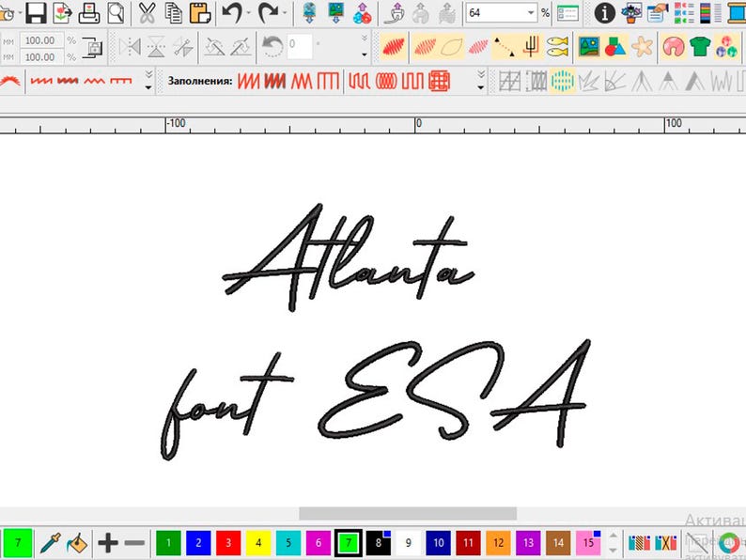The height and width of the screenshot is (560, 746).
Task: Cut selection with the scissors icon
Action: (x=147, y=12)
